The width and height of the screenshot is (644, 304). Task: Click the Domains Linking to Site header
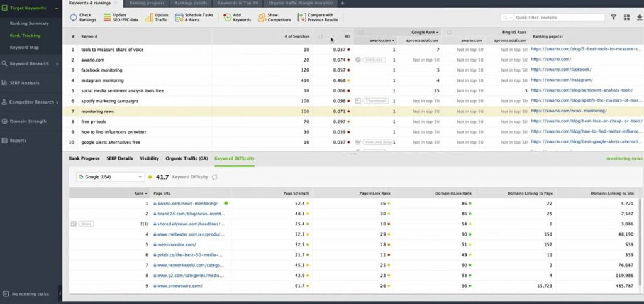click(612, 193)
